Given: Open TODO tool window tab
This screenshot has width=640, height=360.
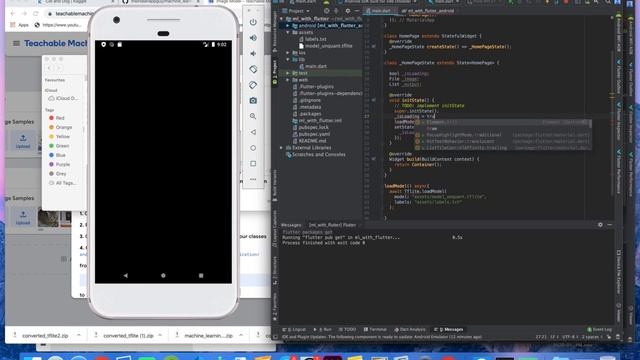Looking at the screenshot, I should coord(348,329).
